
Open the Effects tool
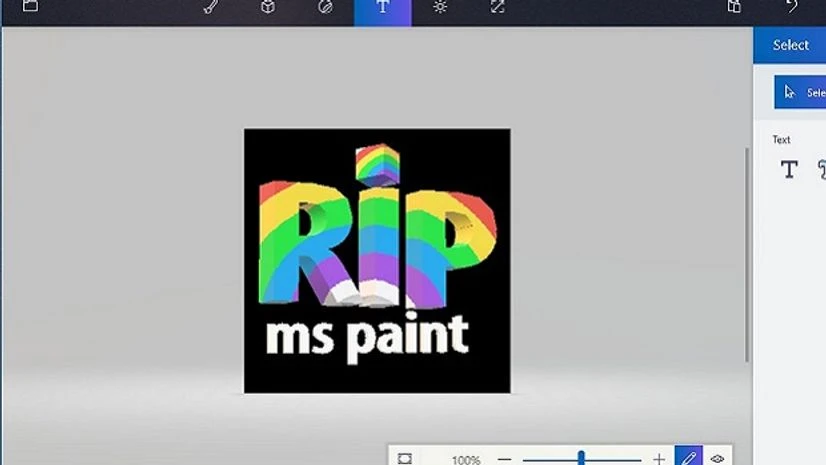pos(440,6)
